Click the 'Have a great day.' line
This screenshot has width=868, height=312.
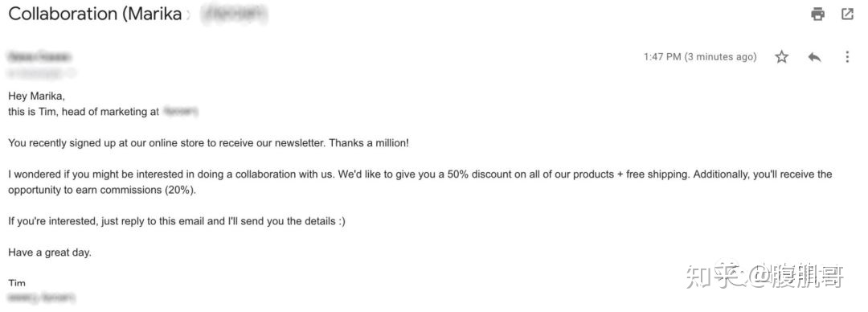[49, 252]
